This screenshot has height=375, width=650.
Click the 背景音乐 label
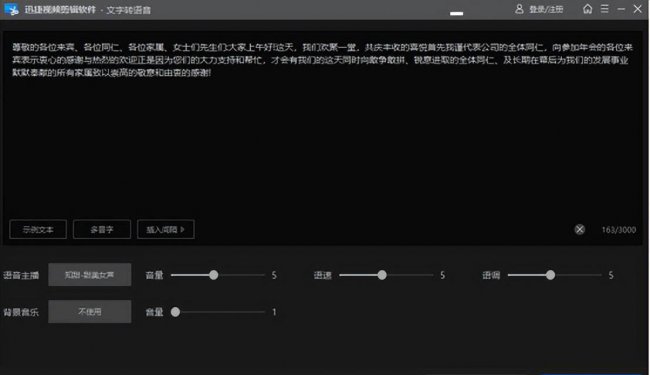click(21, 312)
